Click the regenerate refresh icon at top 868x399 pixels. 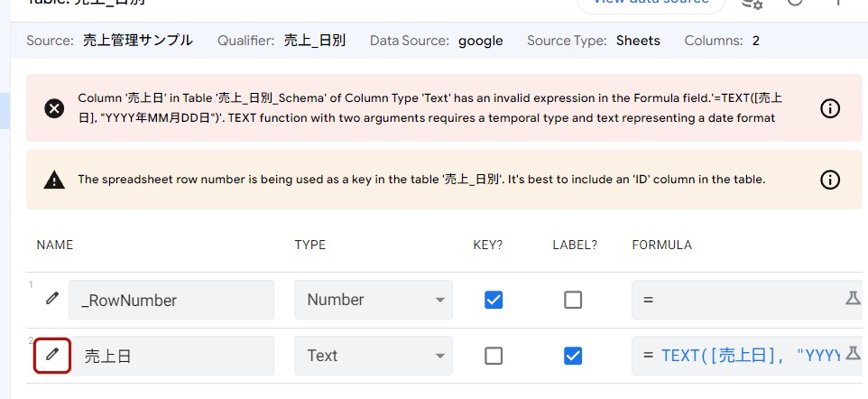(x=795, y=4)
